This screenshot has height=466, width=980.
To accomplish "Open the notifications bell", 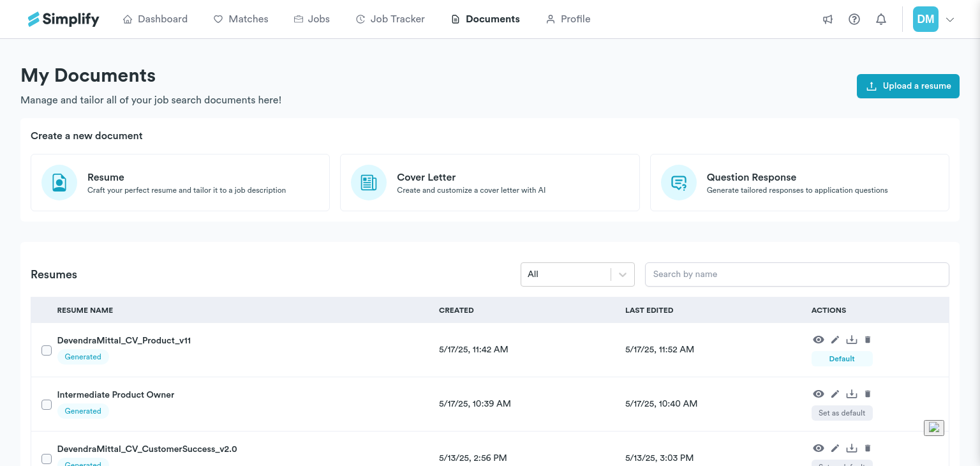I will [881, 19].
